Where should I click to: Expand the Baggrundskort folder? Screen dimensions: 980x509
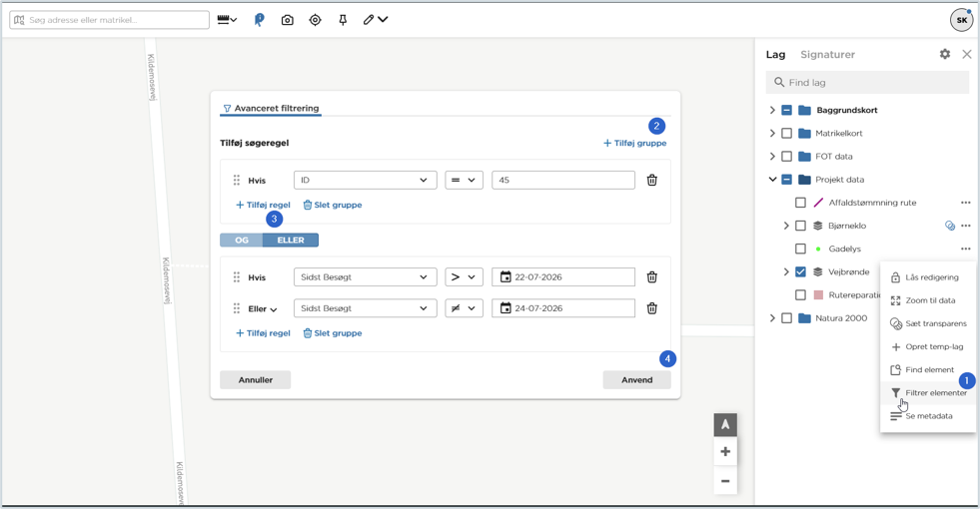772,110
